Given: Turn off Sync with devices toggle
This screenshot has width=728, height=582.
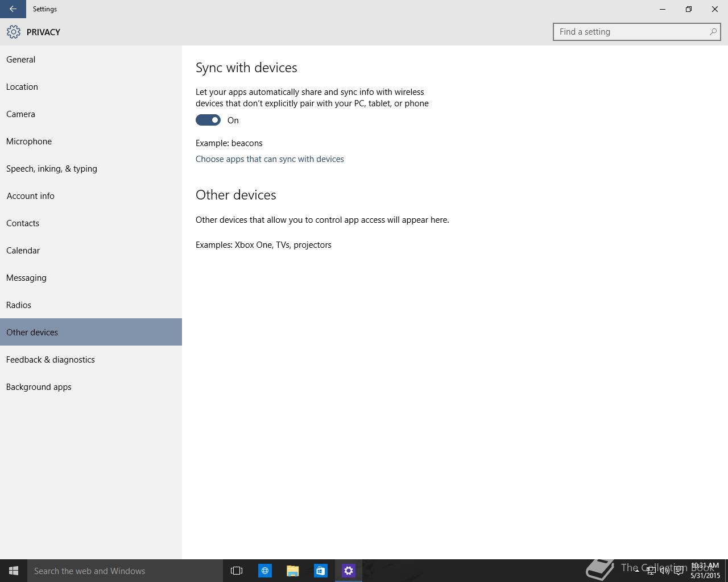Looking at the screenshot, I should pos(208,120).
